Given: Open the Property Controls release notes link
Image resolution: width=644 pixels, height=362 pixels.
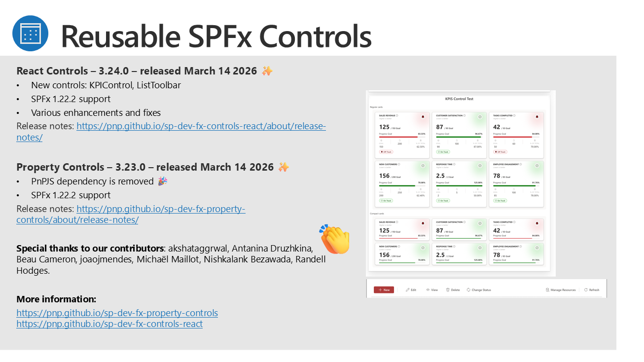Looking at the screenshot, I should tap(161, 209).
